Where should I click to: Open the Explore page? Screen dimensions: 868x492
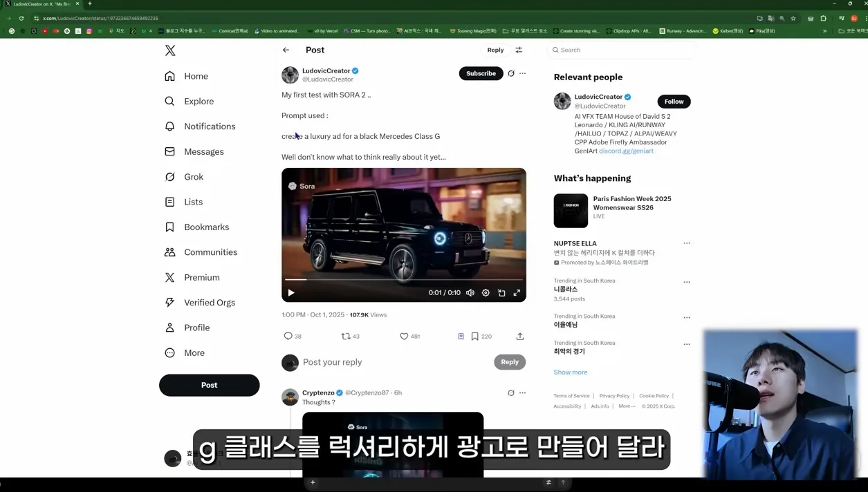click(189, 101)
